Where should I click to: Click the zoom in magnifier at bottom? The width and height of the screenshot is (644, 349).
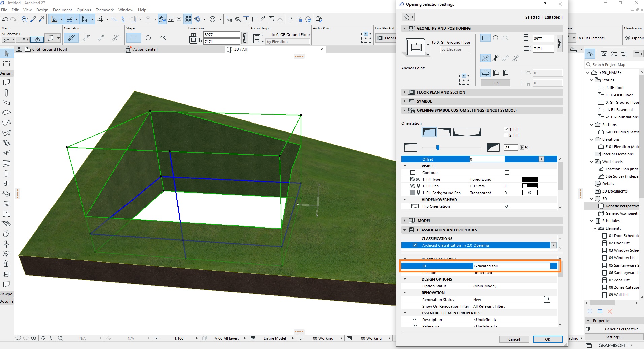click(34, 338)
